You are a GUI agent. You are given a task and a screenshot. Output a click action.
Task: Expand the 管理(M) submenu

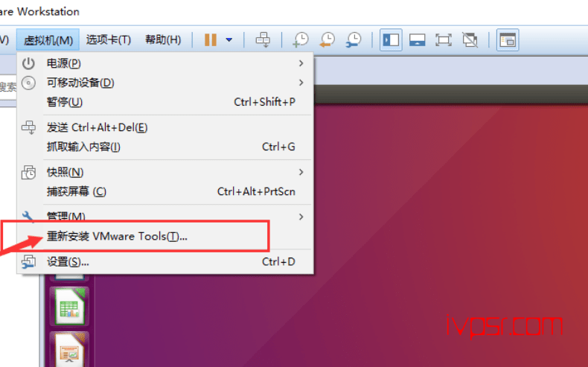pyautogui.click(x=165, y=217)
